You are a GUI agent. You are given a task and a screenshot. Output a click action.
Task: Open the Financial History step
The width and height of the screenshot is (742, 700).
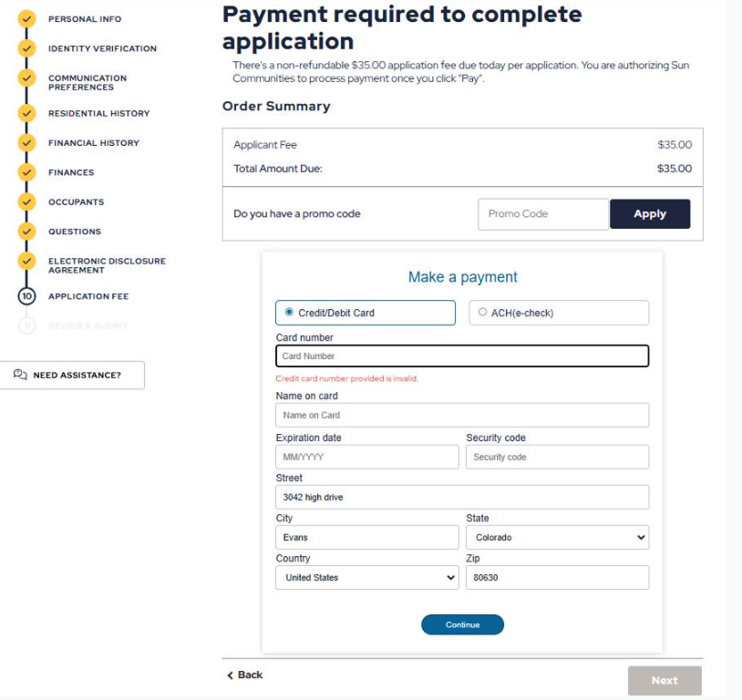(94, 143)
